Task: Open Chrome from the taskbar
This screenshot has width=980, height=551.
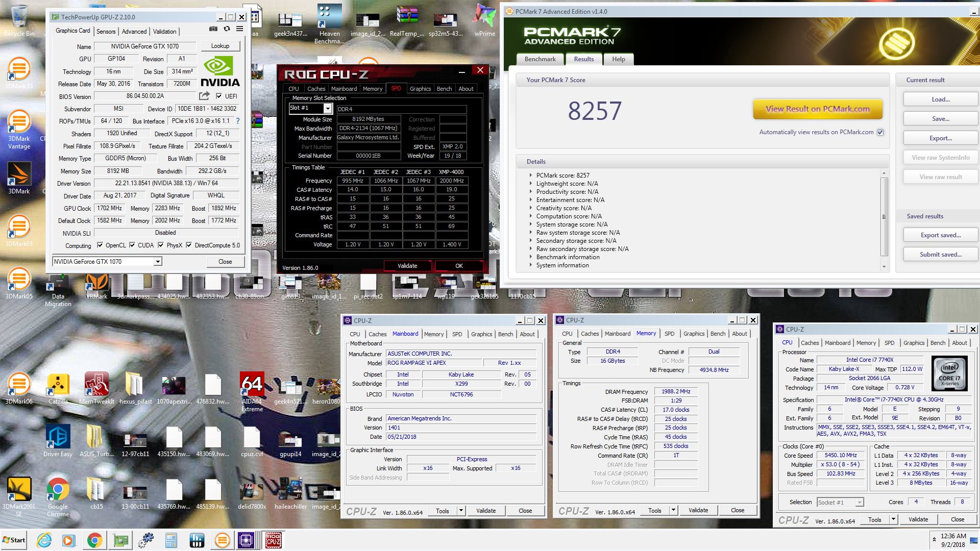Action: (x=94, y=540)
